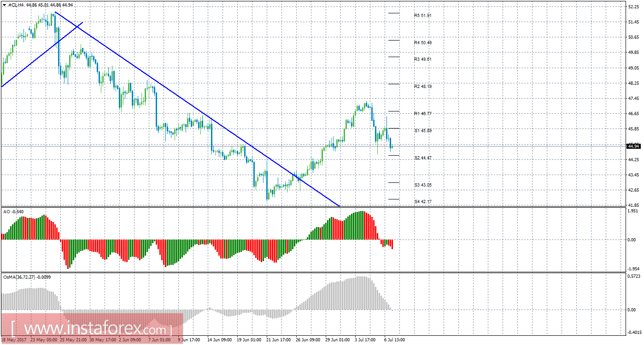This screenshot has width=644, height=345.
Task: Click 0.00 on the OsMA scale
Action: click(632, 310)
